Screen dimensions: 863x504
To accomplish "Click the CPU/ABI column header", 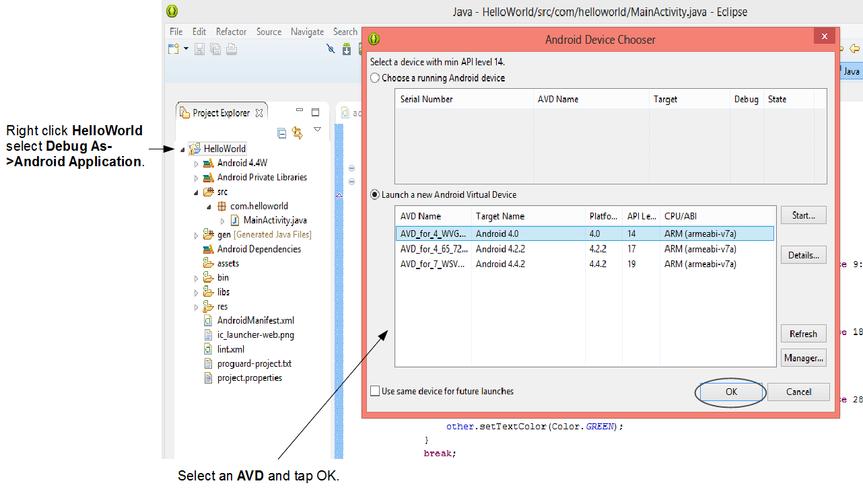I will 718,216.
